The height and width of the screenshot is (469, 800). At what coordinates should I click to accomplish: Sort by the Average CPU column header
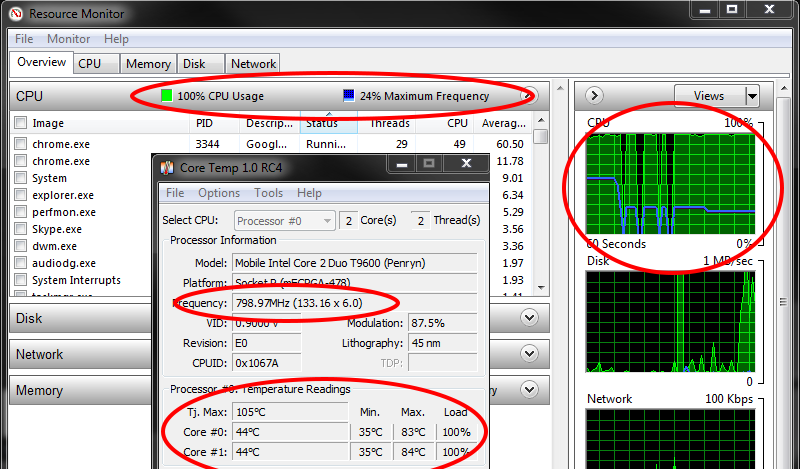point(503,123)
